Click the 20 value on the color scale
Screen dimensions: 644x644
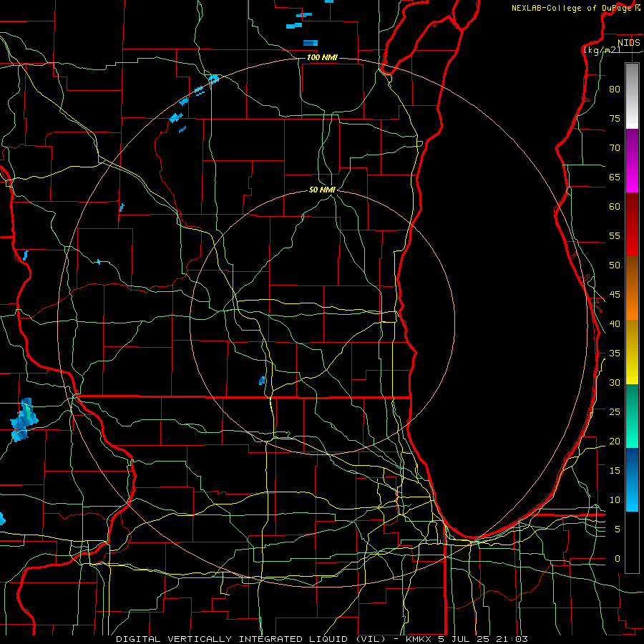[x=615, y=441]
